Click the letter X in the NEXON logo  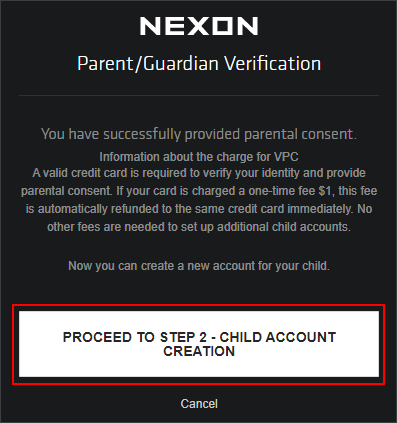[188, 26]
